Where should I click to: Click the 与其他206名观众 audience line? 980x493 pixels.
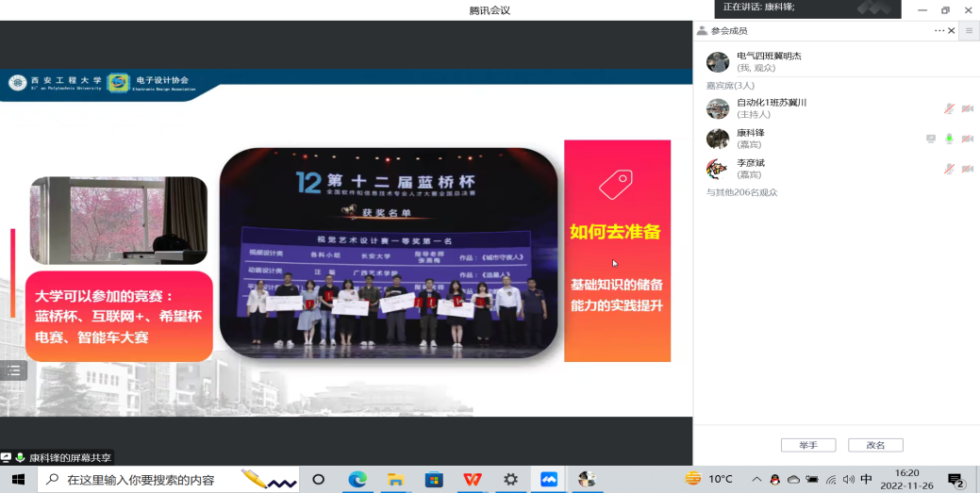coord(742,192)
